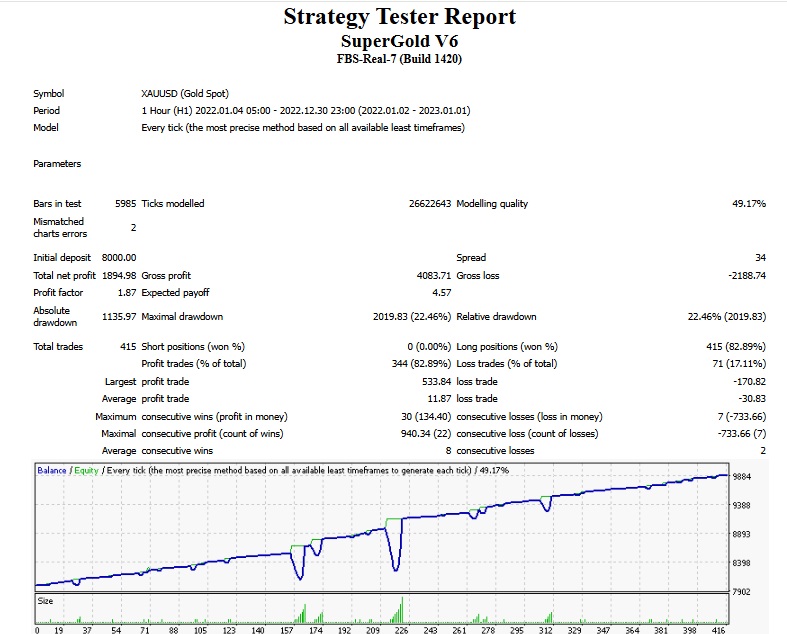The height and width of the screenshot is (634, 787).
Task: Click the Total trades label
Action: (x=58, y=346)
